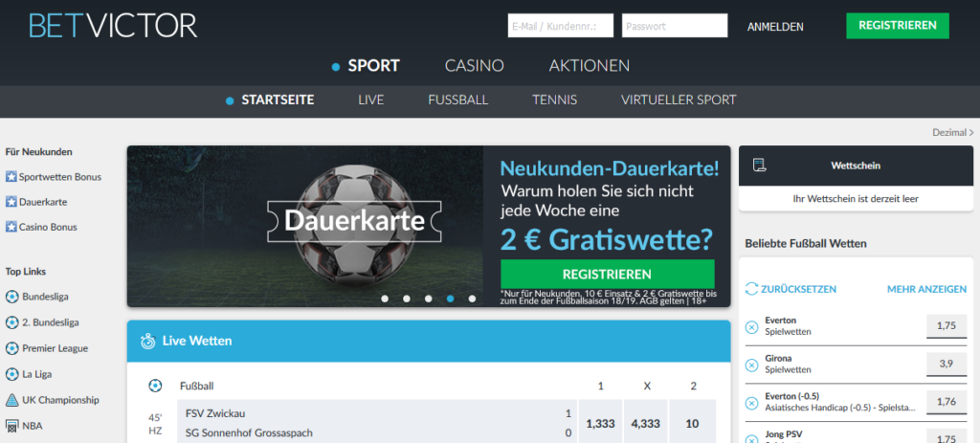The image size is (980, 443).
Task: Open the SPORT main section
Action: point(374,66)
